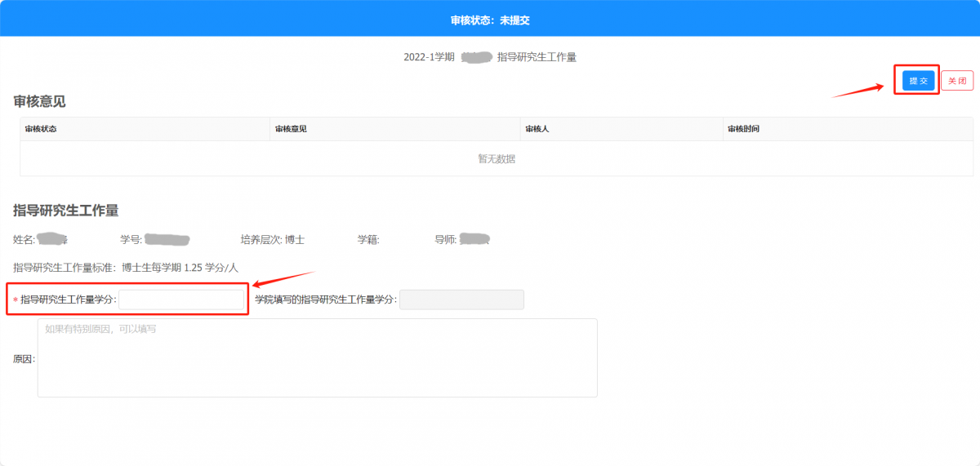
Task: Click the 姓名 label in student info
Action: [x=24, y=240]
